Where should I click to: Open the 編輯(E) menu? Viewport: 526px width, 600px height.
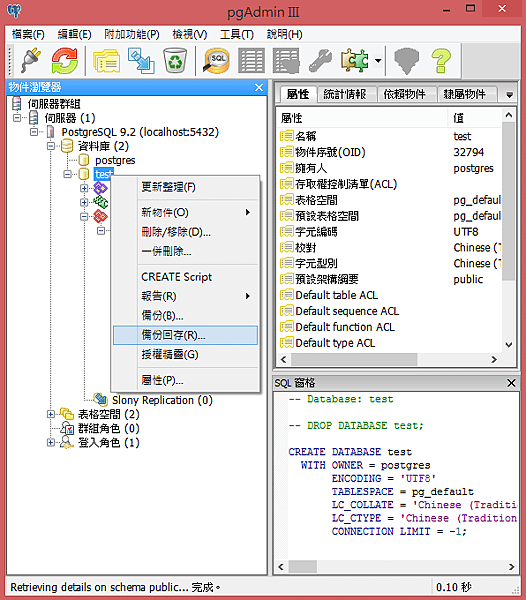(74, 34)
